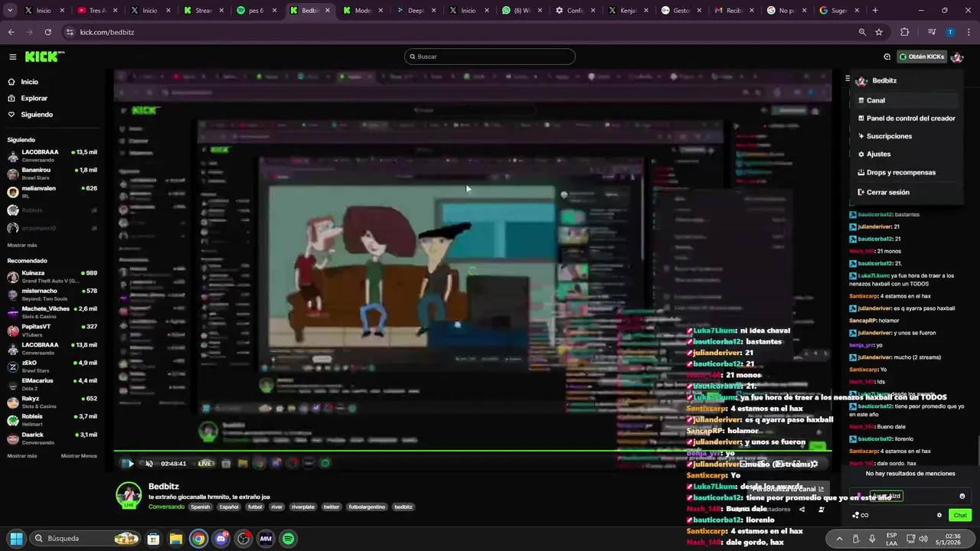This screenshot has width=980, height=551.
Task: Send the message with the Chat button
Action: tap(960, 515)
